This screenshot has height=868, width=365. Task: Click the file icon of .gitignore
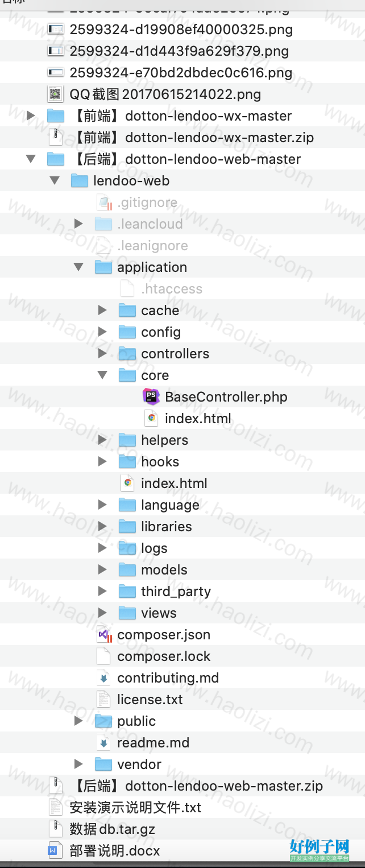[x=104, y=202]
